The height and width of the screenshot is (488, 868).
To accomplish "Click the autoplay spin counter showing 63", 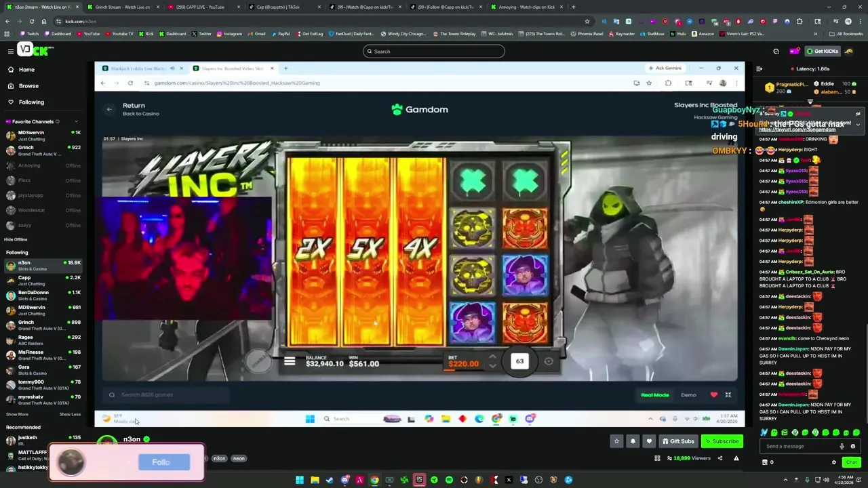I will tap(519, 361).
